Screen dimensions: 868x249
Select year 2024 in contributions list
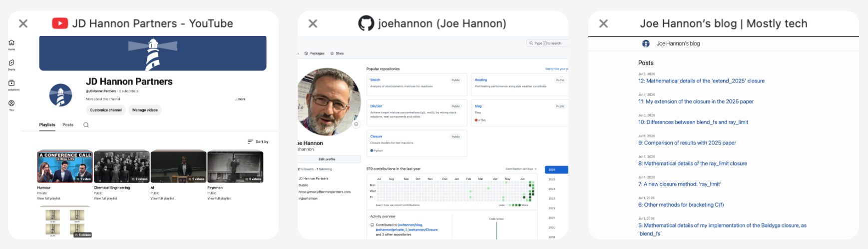(552, 189)
